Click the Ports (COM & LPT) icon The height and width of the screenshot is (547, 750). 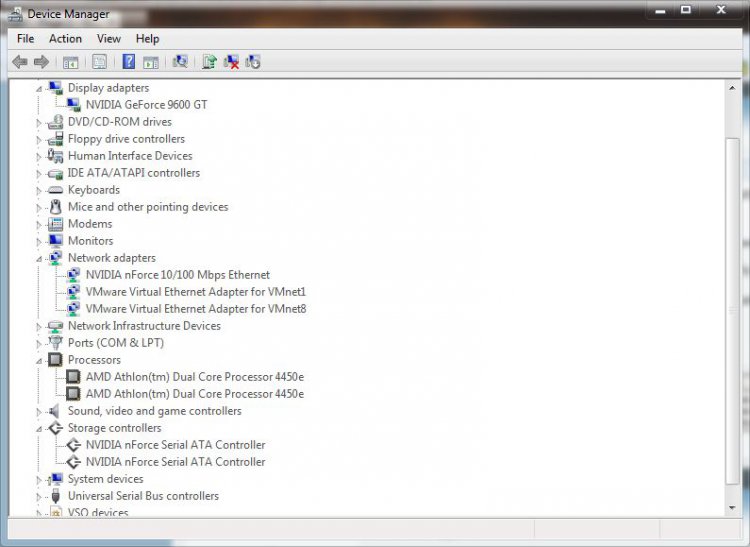click(55, 343)
